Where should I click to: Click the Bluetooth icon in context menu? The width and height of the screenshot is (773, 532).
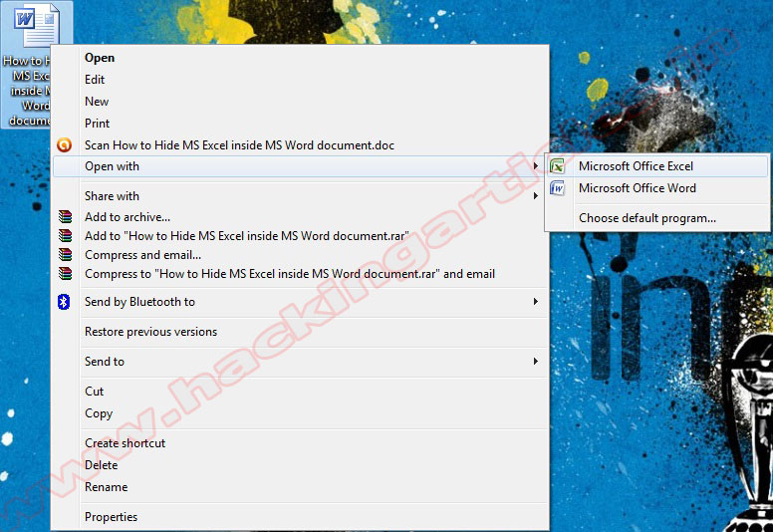[64, 301]
